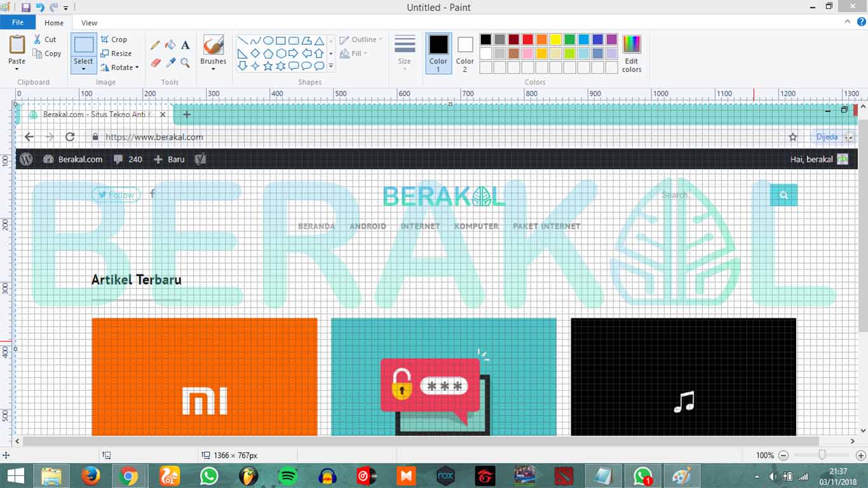Pick the purple color swatch
Image resolution: width=868 pixels, height=488 pixels.
tap(611, 39)
